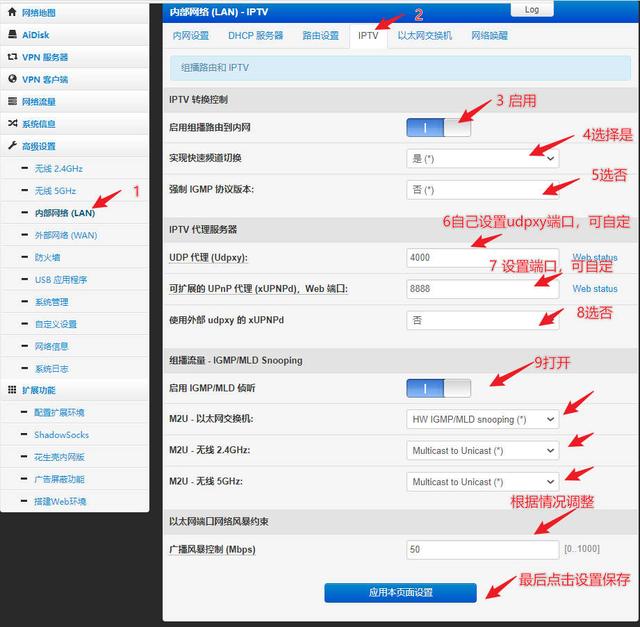640x627 pixels.
Task: Toggle 启用 IGMP/MLD 侦听 switch
Action: [437, 388]
